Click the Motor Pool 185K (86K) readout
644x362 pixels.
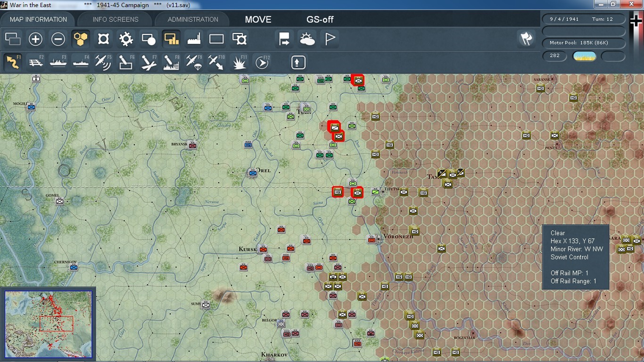click(584, 43)
